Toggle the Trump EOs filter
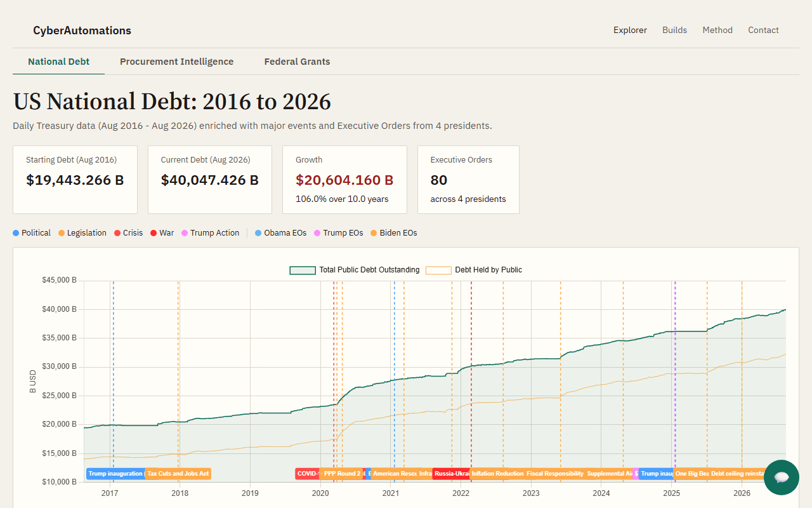This screenshot has height=508, width=812. [339, 233]
